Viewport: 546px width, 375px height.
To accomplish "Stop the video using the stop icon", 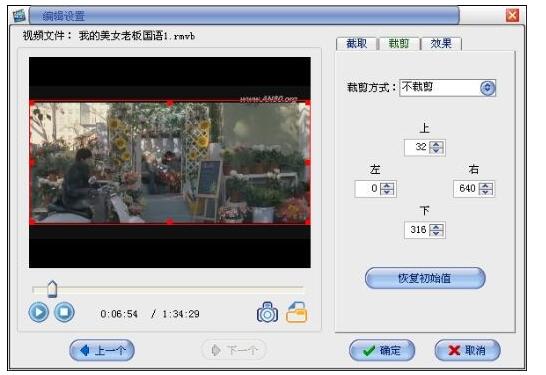I will [x=64, y=312].
